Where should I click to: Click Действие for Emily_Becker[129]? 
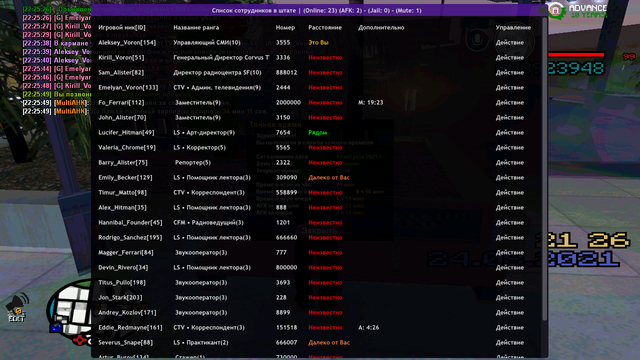(509, 178)
